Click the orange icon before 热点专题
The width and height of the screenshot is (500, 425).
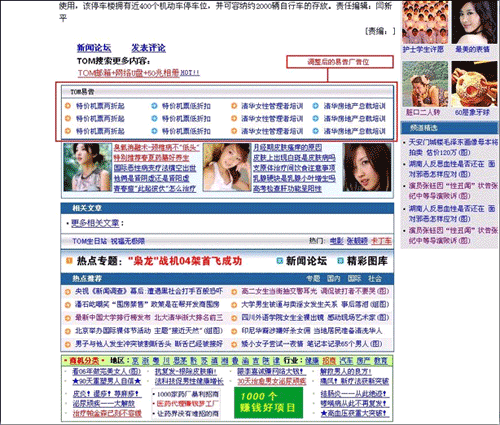pos(69,261)
